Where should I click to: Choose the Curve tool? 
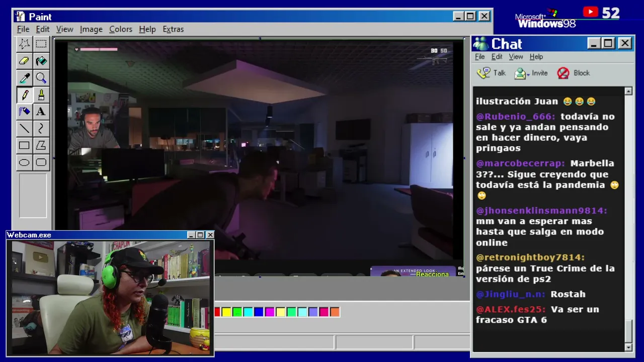pyautogui.click(x=41, y=129)
